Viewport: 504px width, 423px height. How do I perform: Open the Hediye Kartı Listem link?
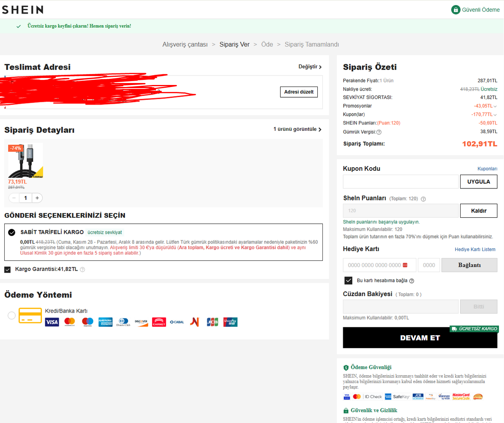pos(475,249)
